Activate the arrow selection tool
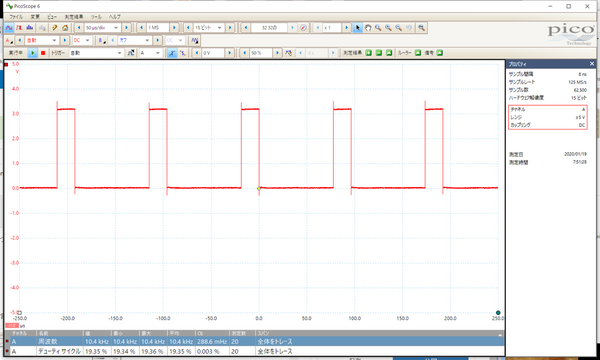 [357, 28]
